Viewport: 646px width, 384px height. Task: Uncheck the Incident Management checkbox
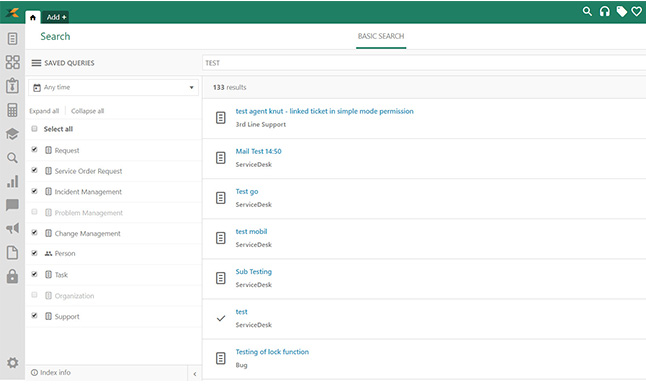coord(35,191)
